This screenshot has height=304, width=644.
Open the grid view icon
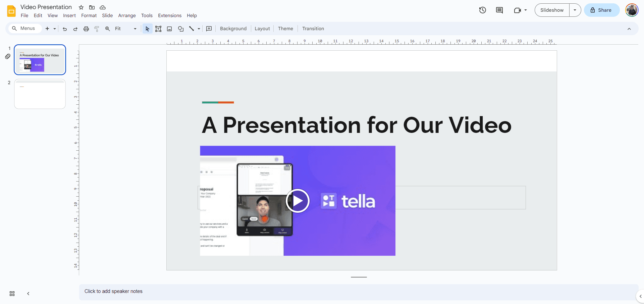[x=12, y=294]
